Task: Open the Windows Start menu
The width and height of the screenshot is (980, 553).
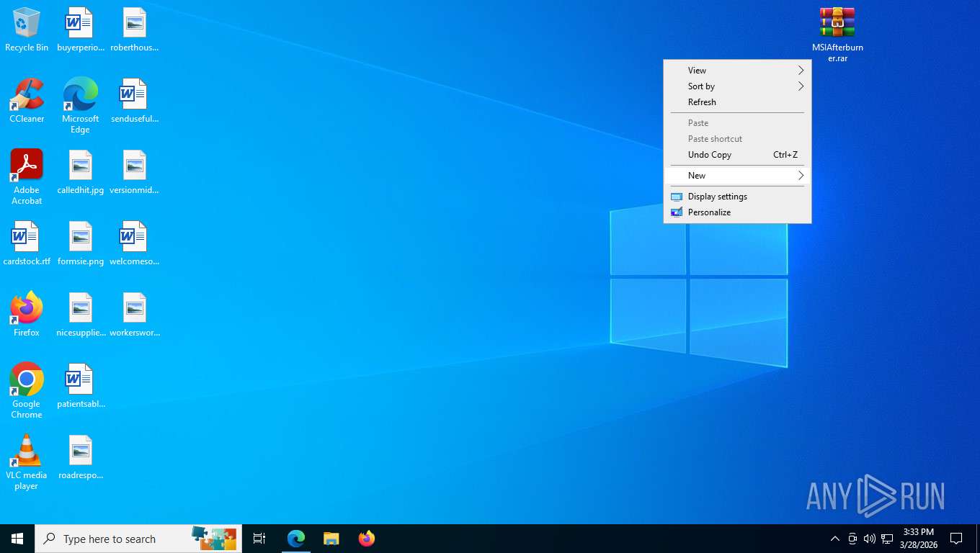Action: 17,538
